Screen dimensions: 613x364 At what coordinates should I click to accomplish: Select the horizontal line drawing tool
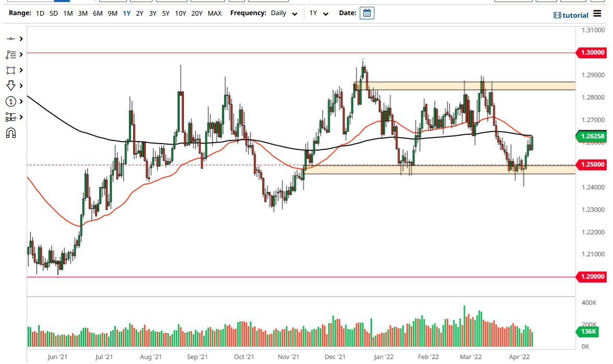point(10,39)
